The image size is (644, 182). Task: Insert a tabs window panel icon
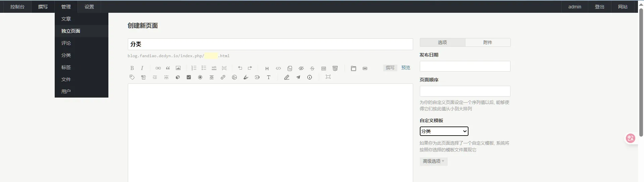[x=354, y=68]
